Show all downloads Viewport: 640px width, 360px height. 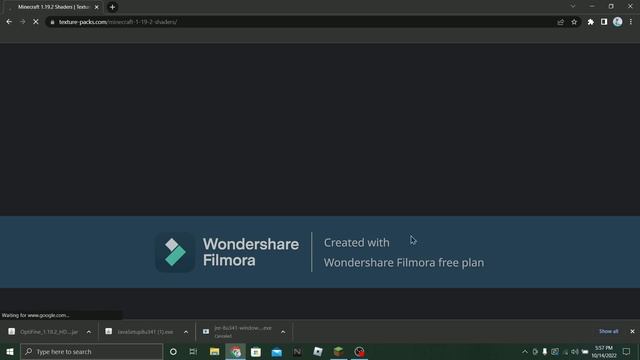point(609,331)
